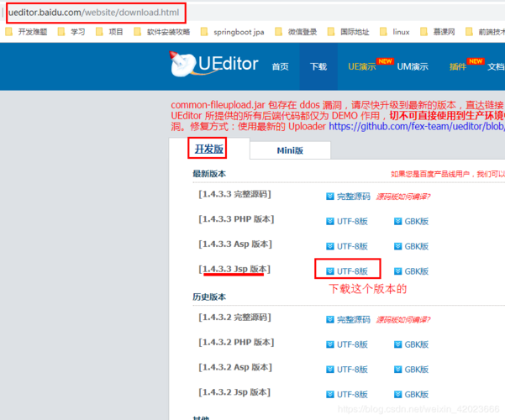Click download icon for 1.4.3.3 完整源码
Viewport: 505px width, 420px height.
(x=329, y=197)
